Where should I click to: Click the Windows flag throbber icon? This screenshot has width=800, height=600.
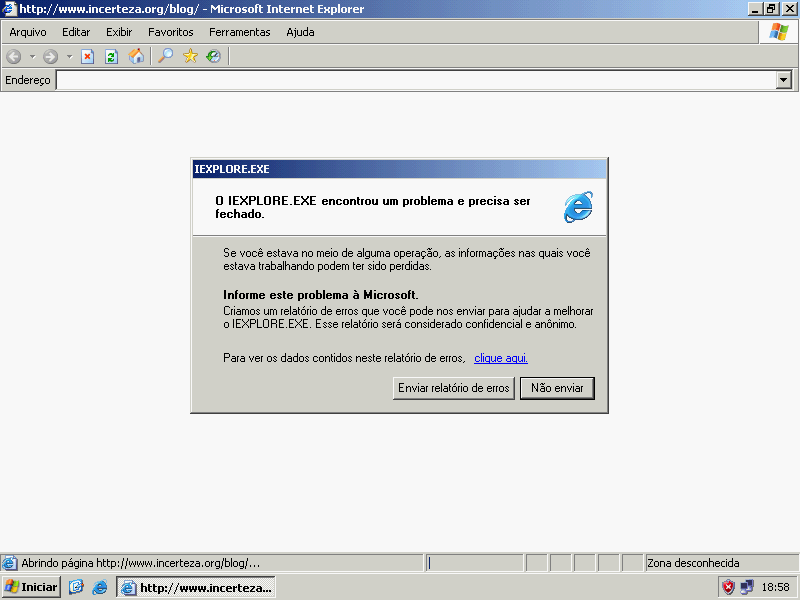tap(779, 32)
